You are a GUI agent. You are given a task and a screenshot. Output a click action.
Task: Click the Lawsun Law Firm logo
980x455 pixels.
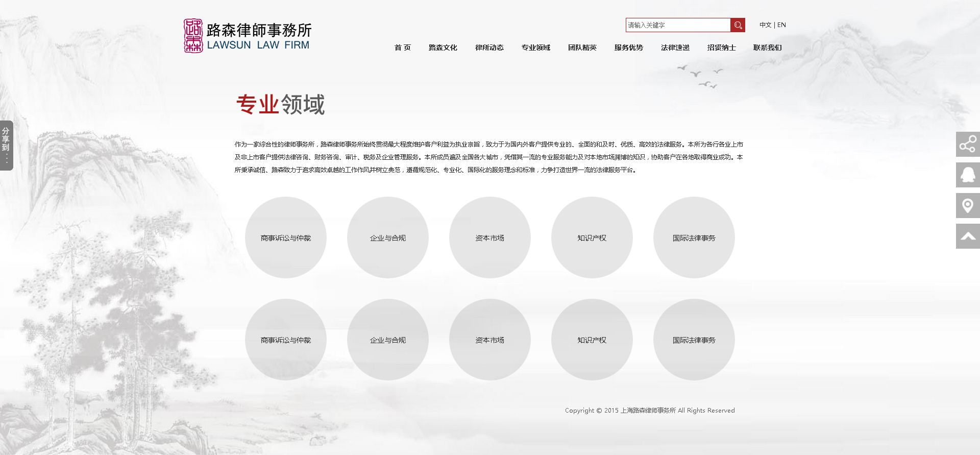[248, 36]
